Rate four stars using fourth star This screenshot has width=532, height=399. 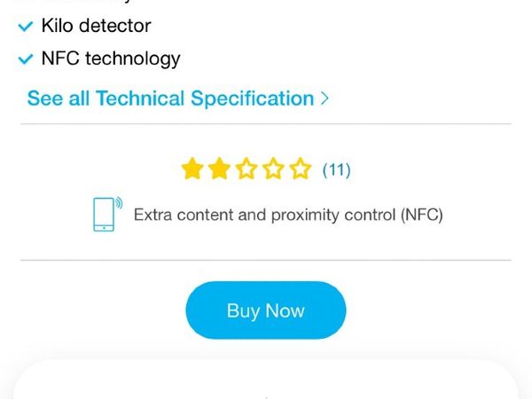pos(273,168)
